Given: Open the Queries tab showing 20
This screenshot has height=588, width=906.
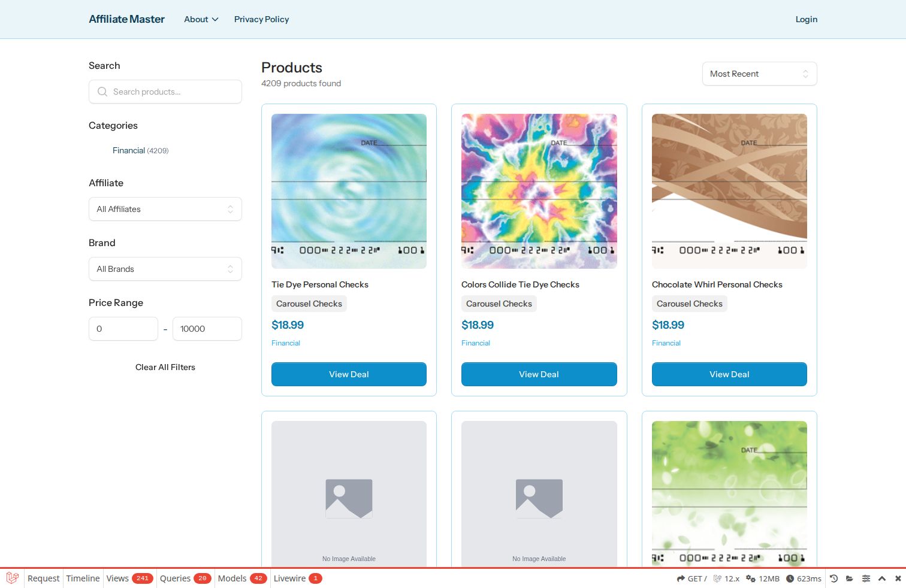Looking at the screenshot, I should (x=185, y=578).
